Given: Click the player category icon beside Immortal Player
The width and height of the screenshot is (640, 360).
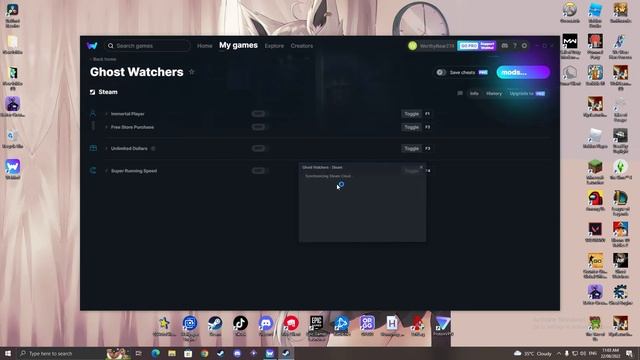Looking at the screenshot, I should 93,113.
